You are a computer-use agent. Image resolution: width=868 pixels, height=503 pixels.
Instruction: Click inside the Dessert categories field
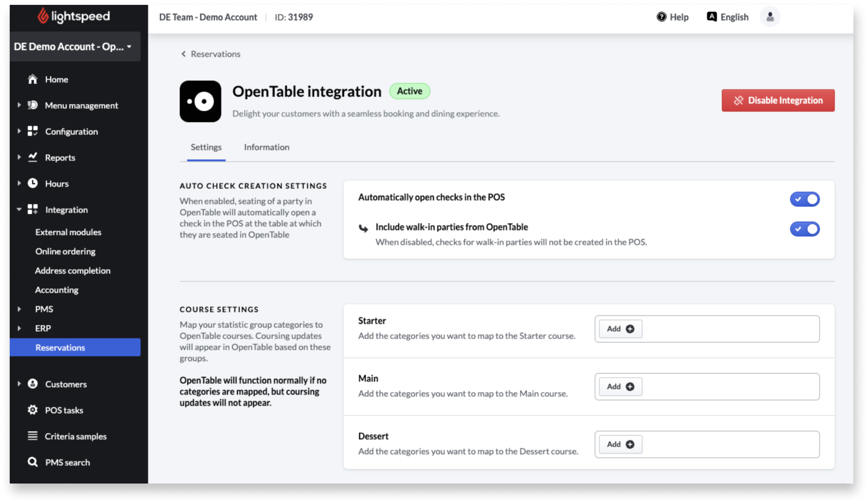tap(707, 445)
